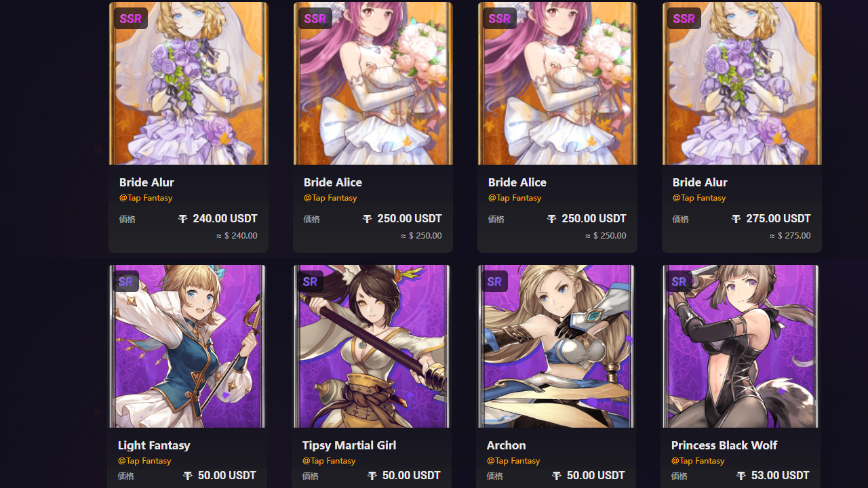Open the @Tap Fantasy link under Bride Alur
This screenshot has width=868, height=488.
point(146,197)
